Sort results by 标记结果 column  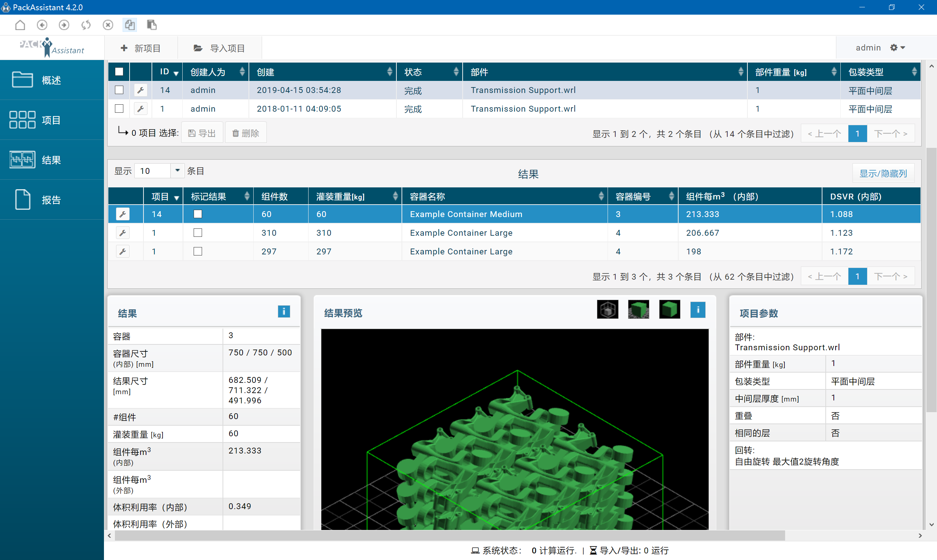coord(218,196)
